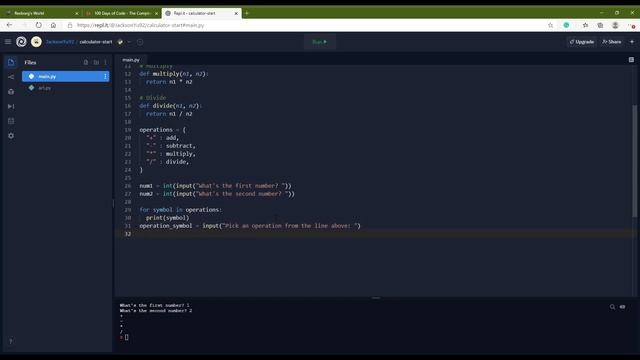
Task: Reload the page
Action: (x=38, y=25)
